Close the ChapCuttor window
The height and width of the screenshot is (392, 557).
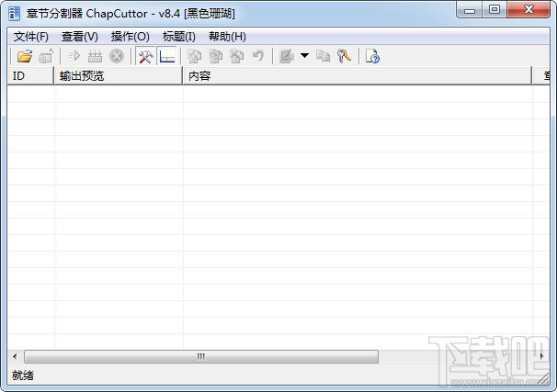pos(529,10)
